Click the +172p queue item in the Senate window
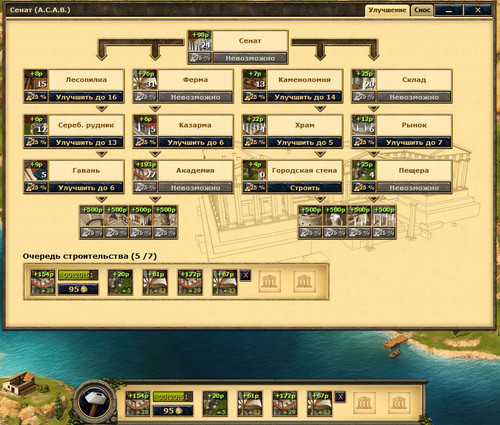 pos(190,282)
